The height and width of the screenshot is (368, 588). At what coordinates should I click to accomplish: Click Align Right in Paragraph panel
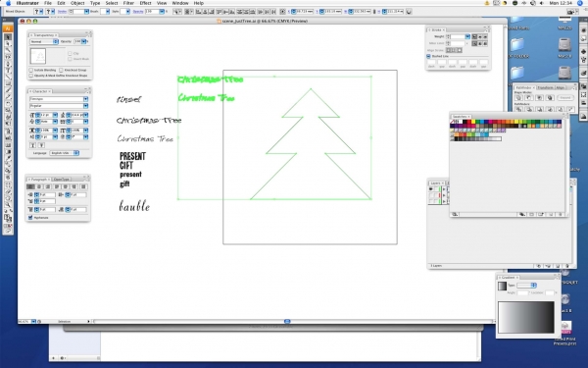[48, 186]
